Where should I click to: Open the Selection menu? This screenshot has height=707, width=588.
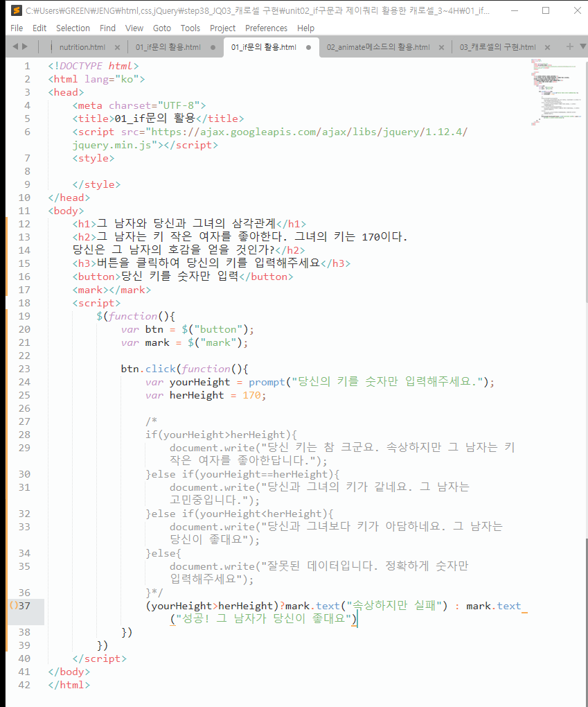coord(73,28)
